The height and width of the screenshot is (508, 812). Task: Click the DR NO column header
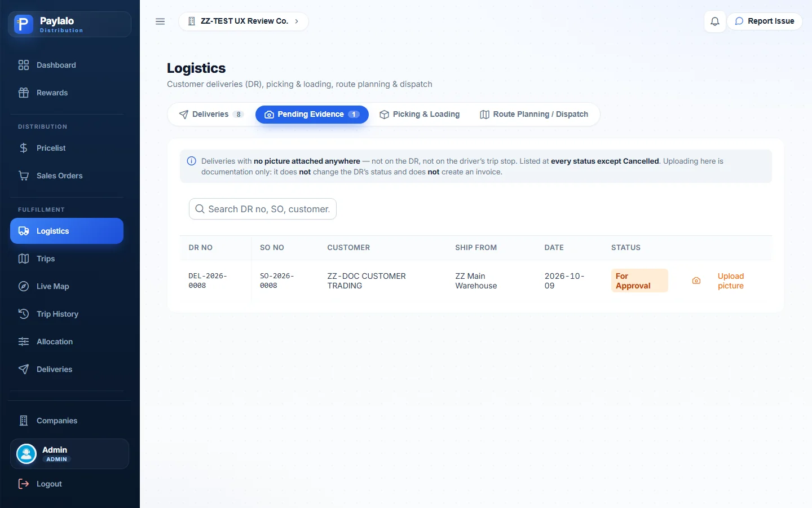(x=201, y=248)
